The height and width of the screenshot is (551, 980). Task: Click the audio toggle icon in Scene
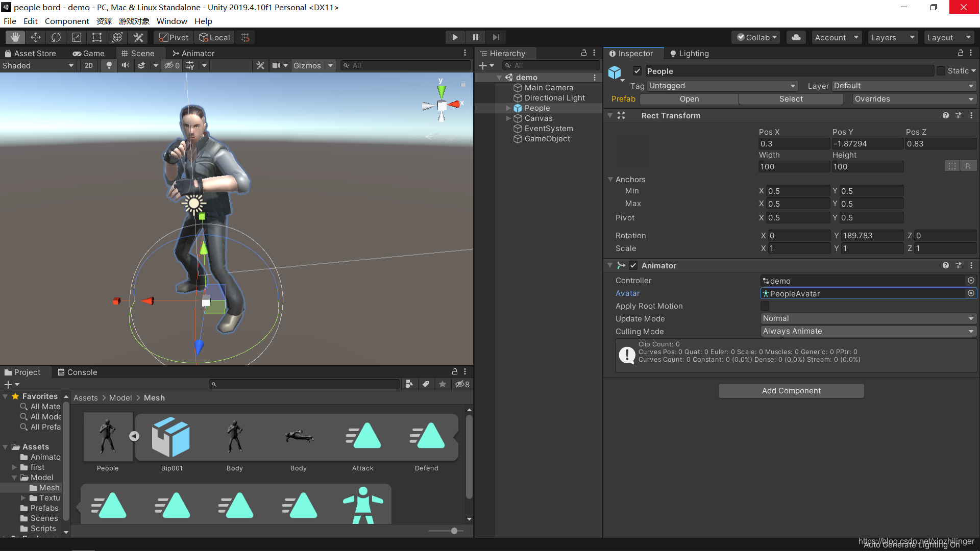(126, 65)
